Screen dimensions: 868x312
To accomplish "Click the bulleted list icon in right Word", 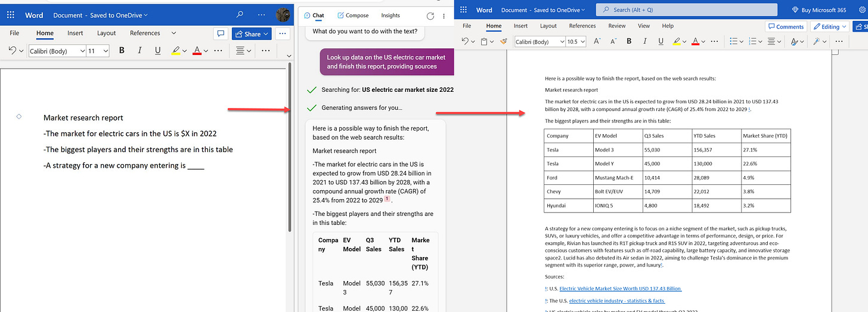I will click(734, 41).
